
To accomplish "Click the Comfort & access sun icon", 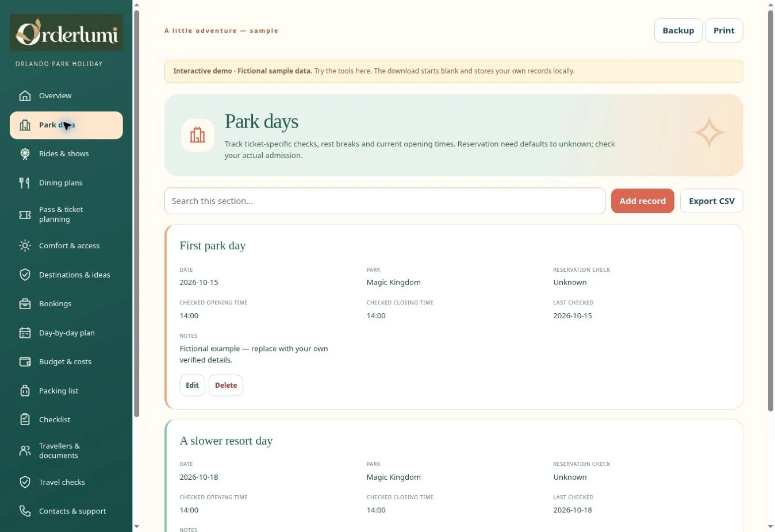I will 25,245.
